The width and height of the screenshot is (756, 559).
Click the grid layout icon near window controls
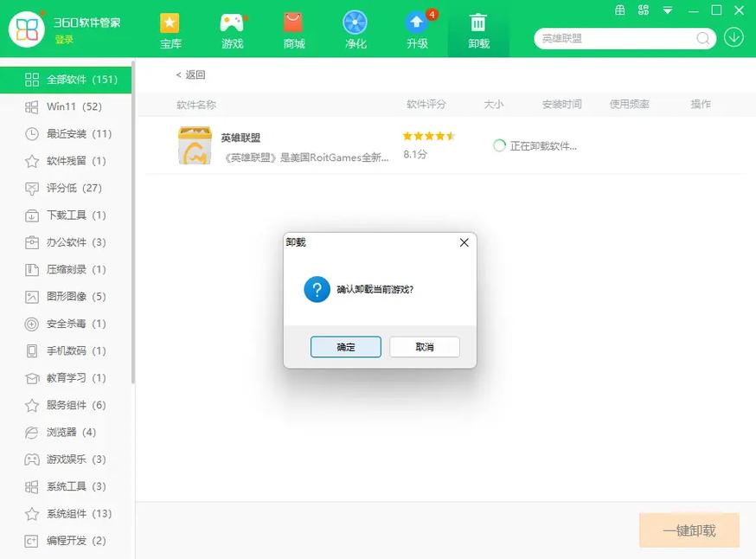[x=643, y=10]
